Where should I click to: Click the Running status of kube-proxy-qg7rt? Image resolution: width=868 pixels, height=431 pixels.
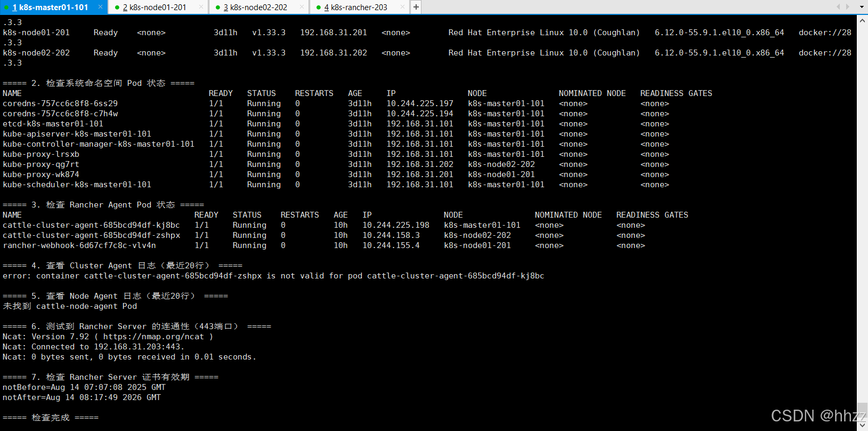pyautogui.click(x=264, y=164)
